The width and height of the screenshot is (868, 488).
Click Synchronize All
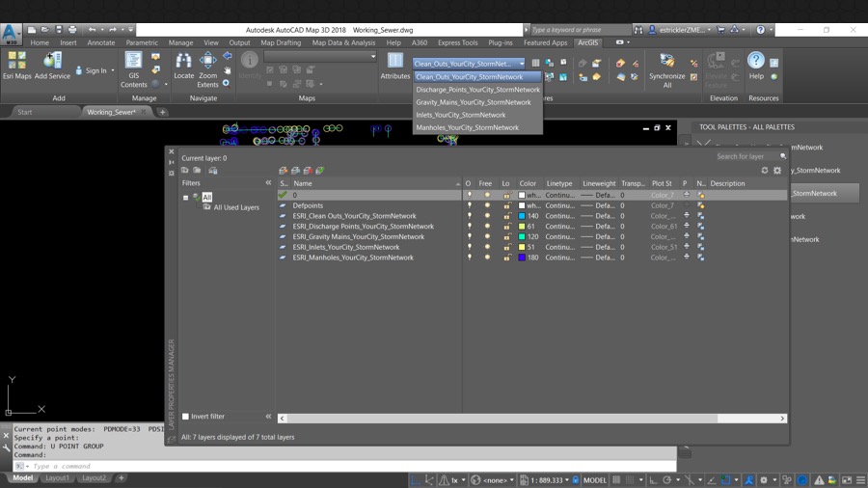[x=667, y=69]
